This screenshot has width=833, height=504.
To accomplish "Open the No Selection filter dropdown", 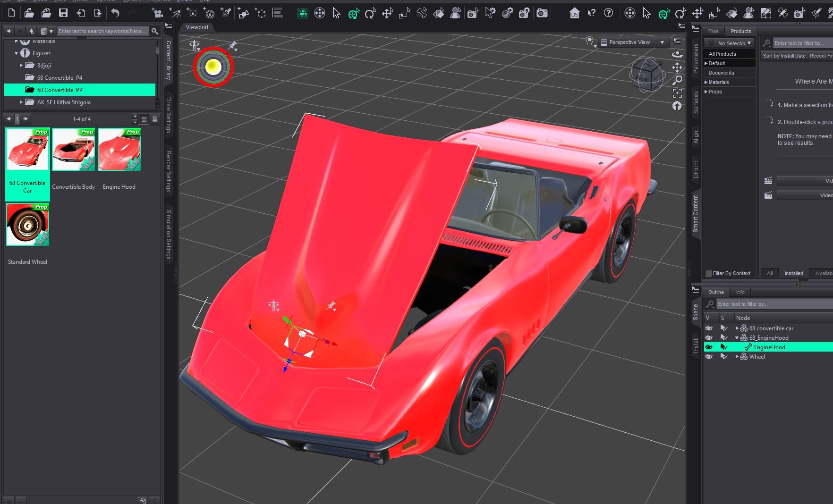I will pos(730,43).
